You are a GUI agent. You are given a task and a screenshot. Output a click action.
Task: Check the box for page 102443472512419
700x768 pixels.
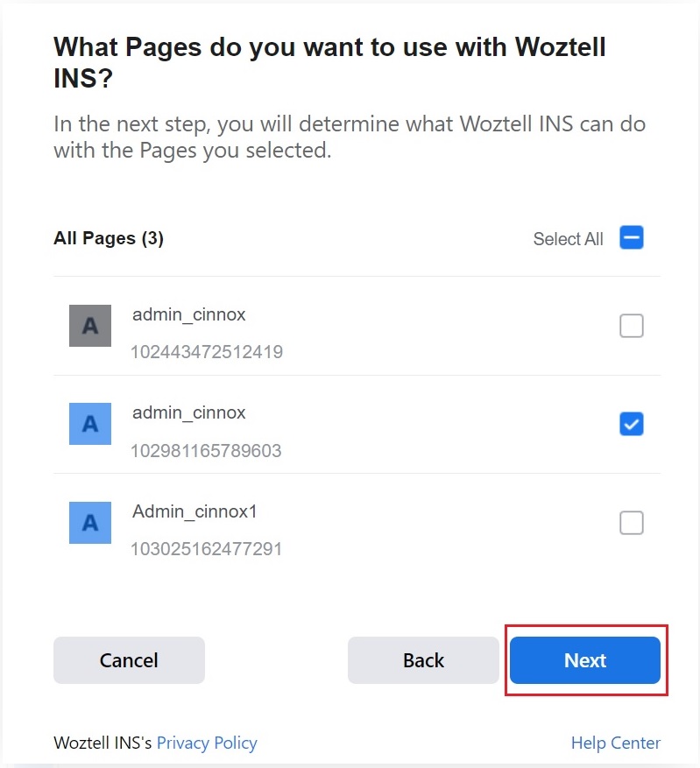click(632, 326)
